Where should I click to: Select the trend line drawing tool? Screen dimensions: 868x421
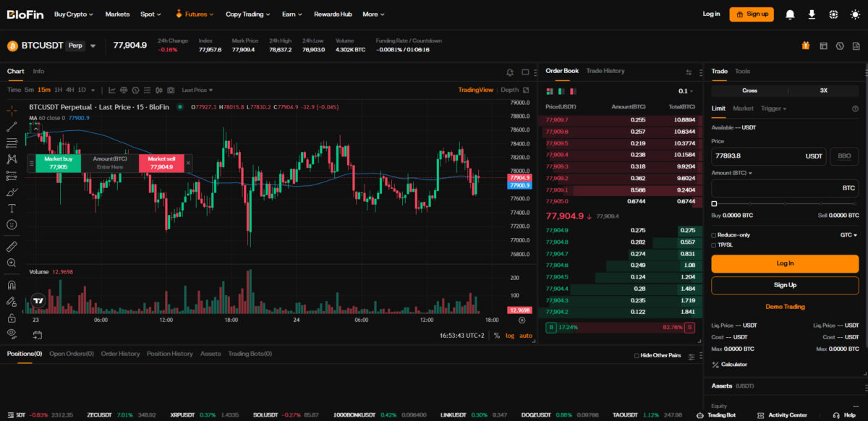pyautogui.click(x=12, y=127)
